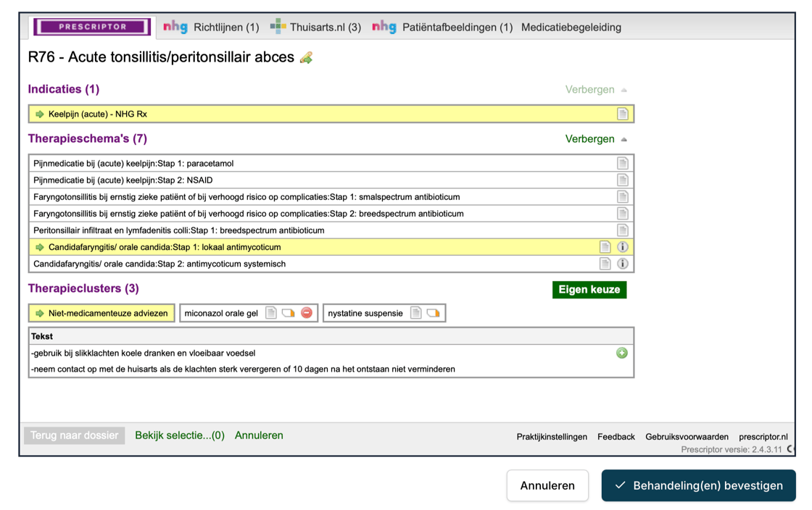Open Bekijk selectie...(0) link

point(180,435)
